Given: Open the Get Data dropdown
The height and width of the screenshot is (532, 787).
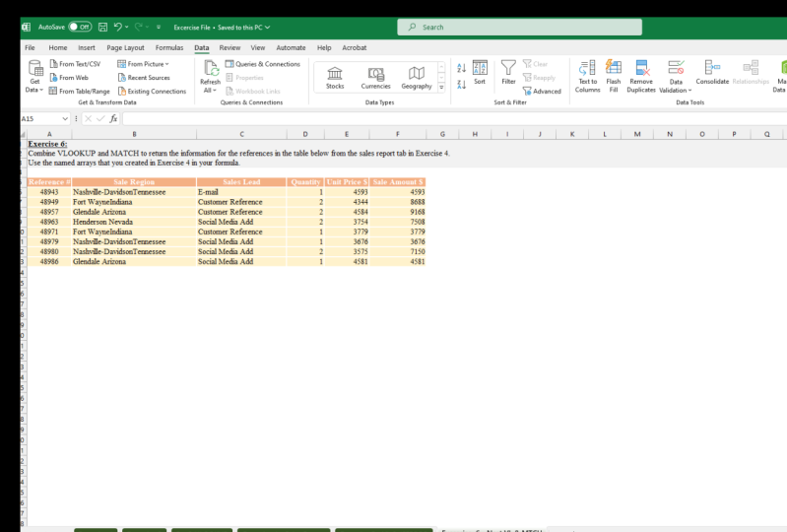Looking at the screenshot, I should [34, 76].
